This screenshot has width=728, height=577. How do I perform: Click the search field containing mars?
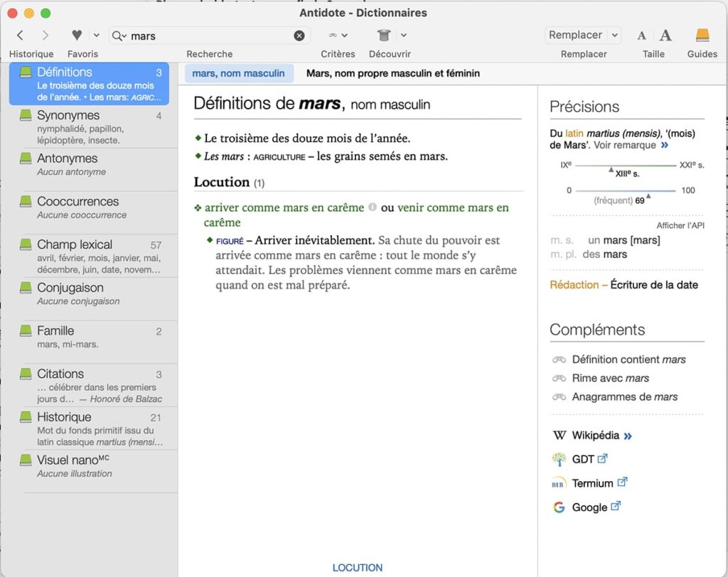pyautogui.click(x=210, y=36)
